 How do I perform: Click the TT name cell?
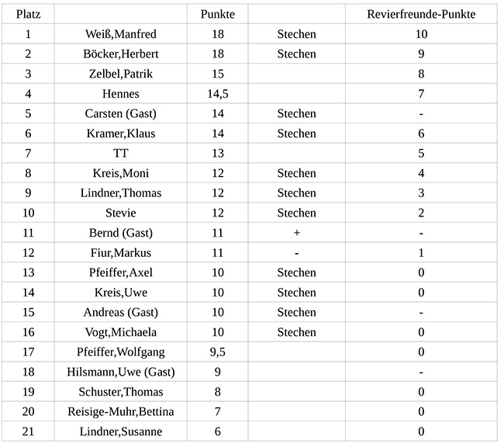coord(121,153)
